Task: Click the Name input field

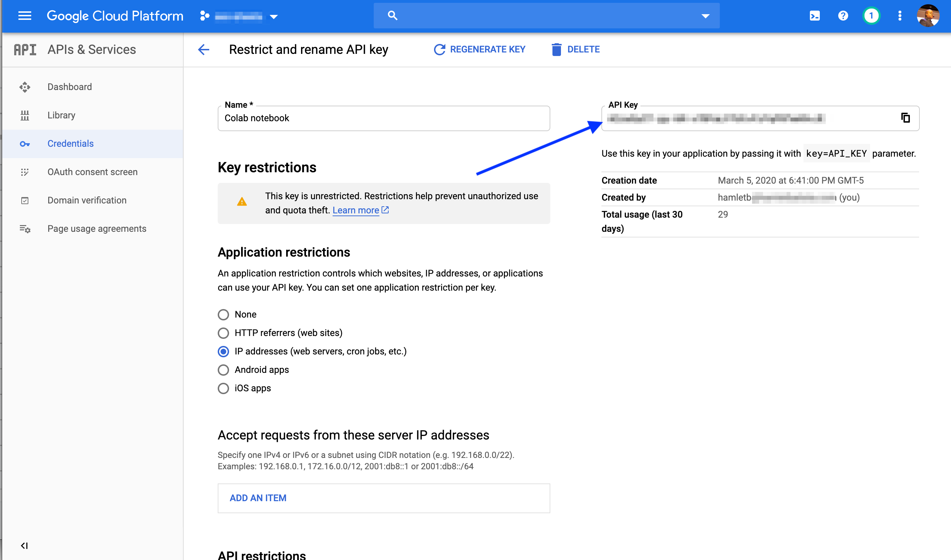Action: 383,118
